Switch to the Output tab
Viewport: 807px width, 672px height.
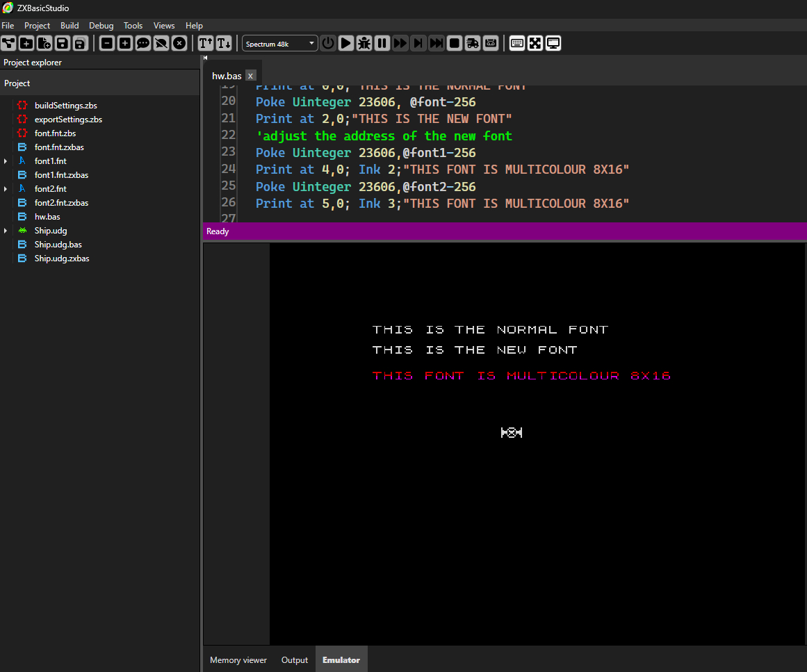click(x=294, y=660)
